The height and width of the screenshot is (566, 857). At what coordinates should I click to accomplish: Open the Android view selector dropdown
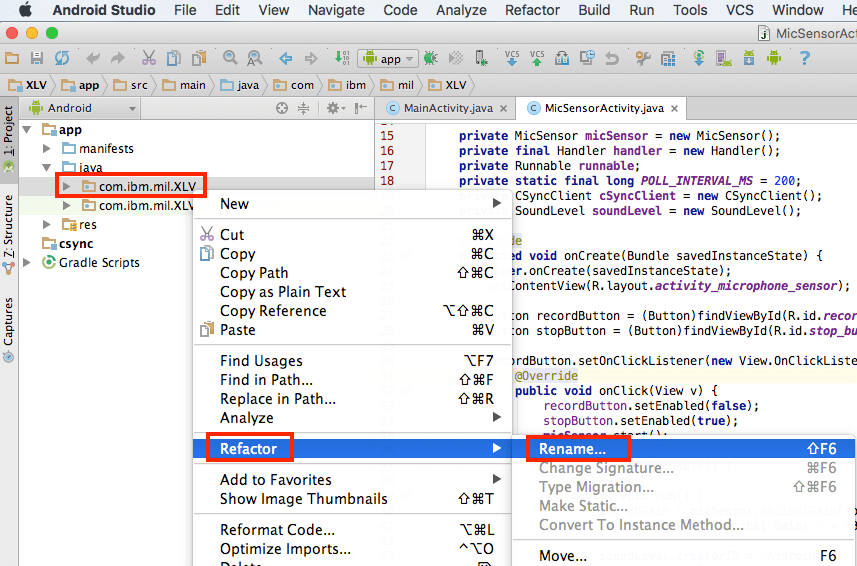pyautogui.click(x=82, y=108)
